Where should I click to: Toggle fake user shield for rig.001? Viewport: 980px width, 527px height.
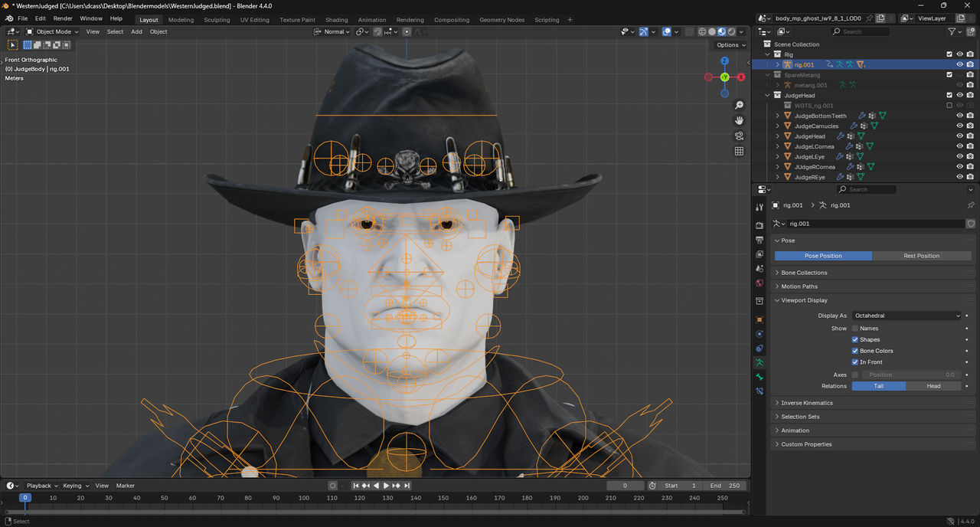(x=971, y=224)
